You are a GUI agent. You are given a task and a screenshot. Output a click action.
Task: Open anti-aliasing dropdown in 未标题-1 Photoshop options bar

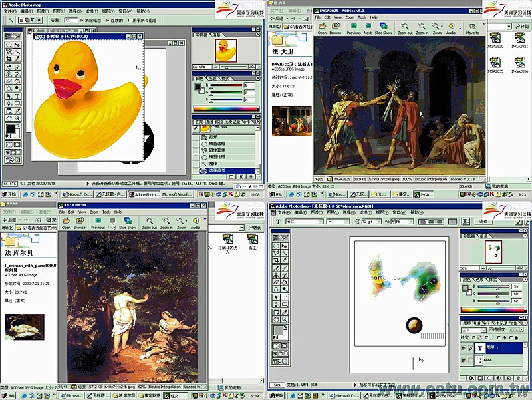[411, 222]
